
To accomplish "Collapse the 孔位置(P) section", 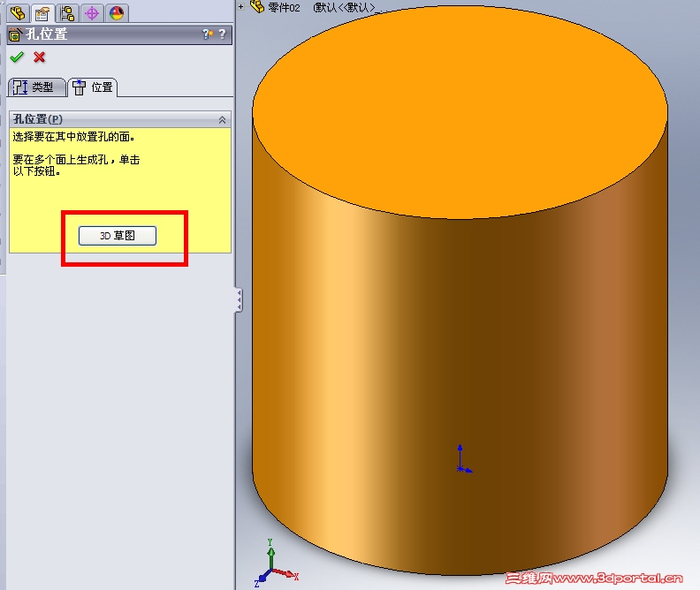I will coord(222,119).
